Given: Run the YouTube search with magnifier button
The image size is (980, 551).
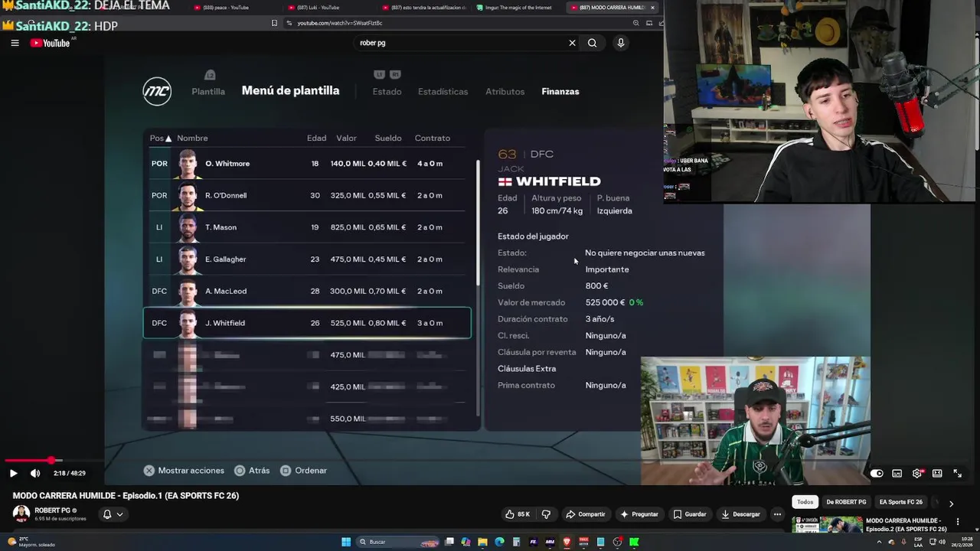Looking at the screenshot, I should click(592, 43).
